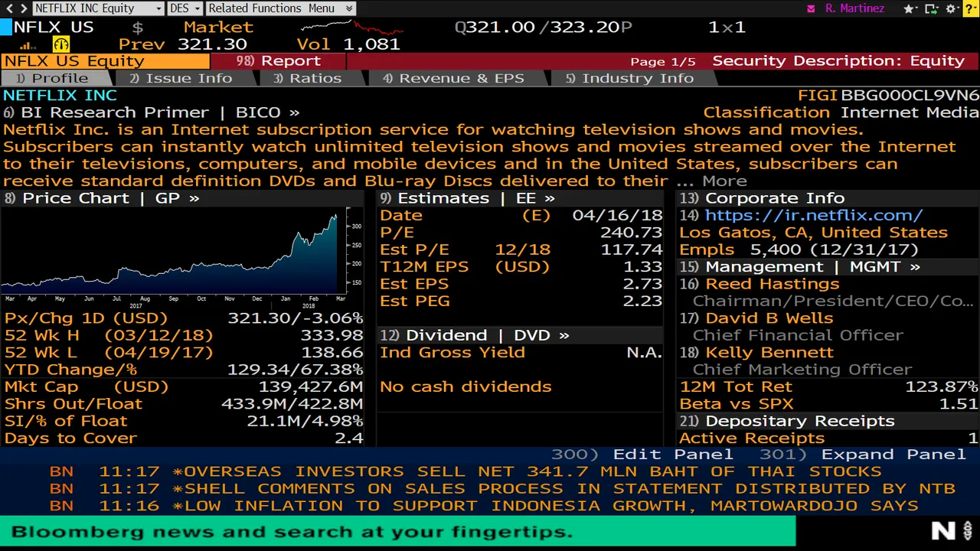Click the 300) Edit Panel button
Viewport: 980px width, 551px height.
tap(642, 455)
